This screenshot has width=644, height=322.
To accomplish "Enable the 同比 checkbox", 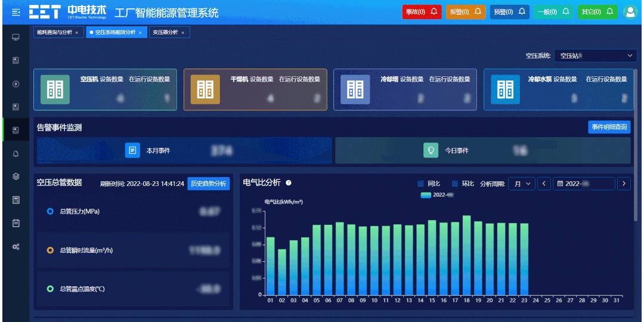I will [x=421, y=184].
